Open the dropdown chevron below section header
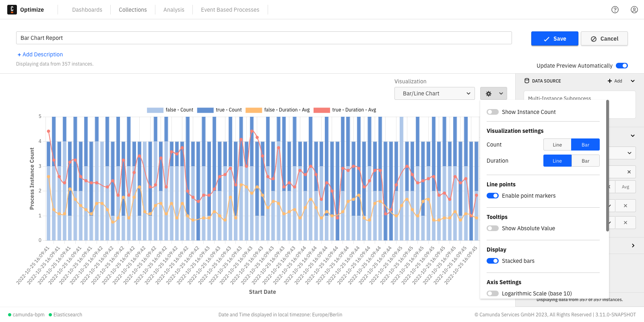 pyautogui.click(x=630, y=153)
